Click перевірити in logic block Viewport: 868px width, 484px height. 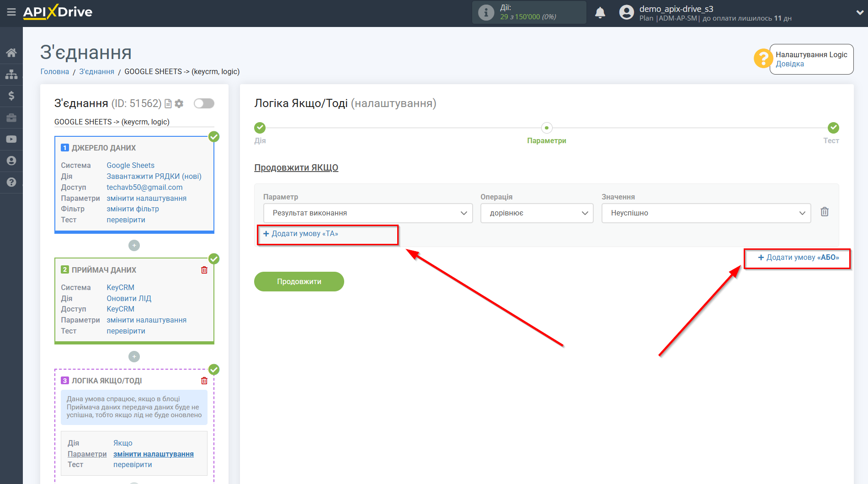(x=133, y=464)
